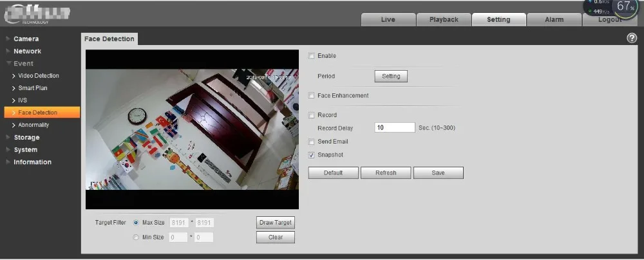Select the Max Size radio button
The height and width of the screenshot is (260, 644).
click(136, 223)
